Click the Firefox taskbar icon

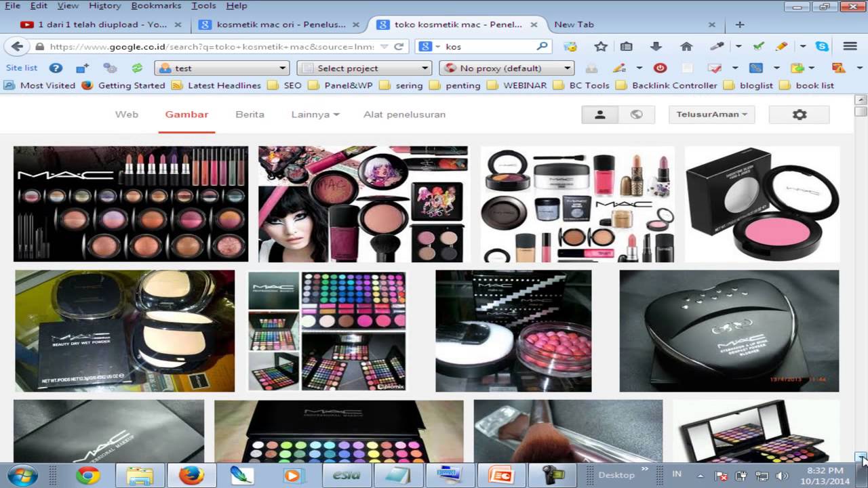(191, 475)
